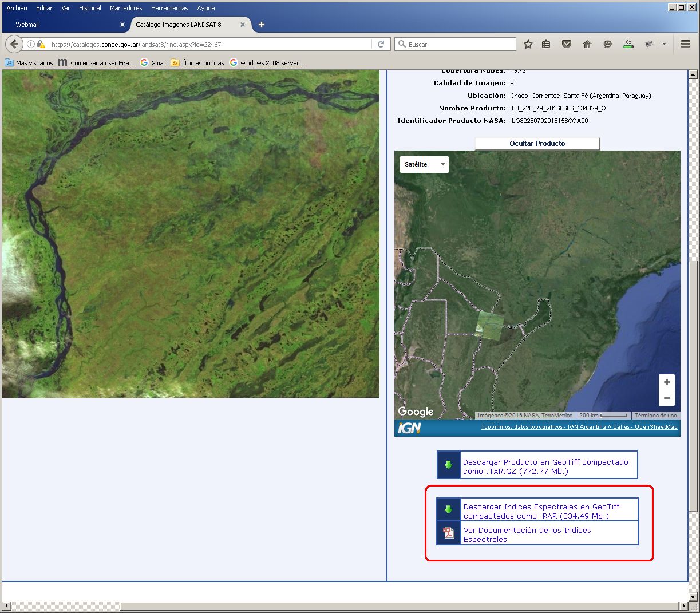Click the Buscar search field
Screen dimensions: 700x613
[456, 44]
